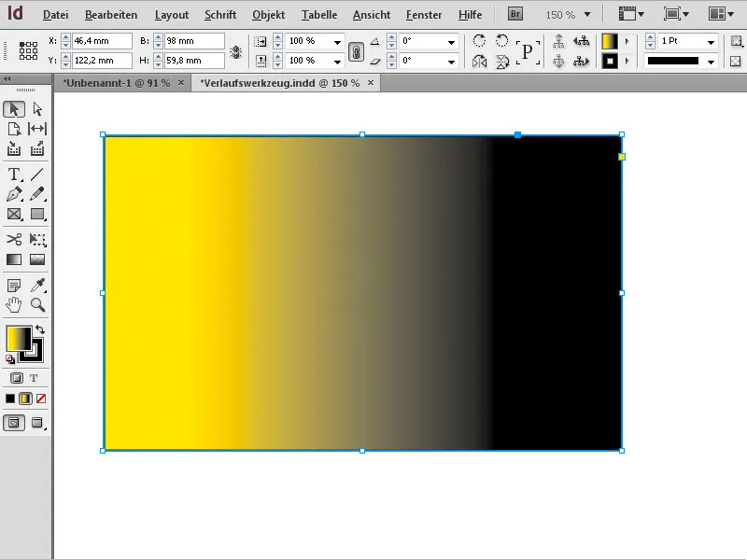Open the scale X percentage dropdown
747x560 pixels.
337,42
